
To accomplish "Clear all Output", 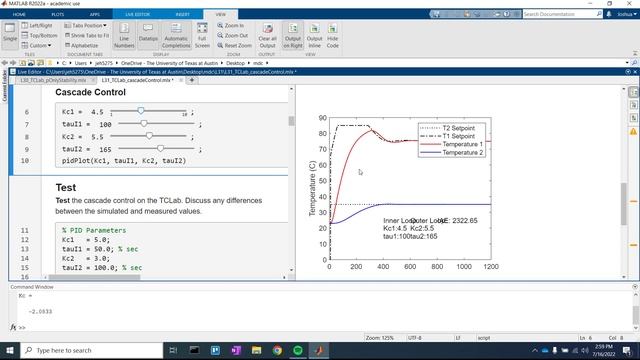I will point(267,35).
